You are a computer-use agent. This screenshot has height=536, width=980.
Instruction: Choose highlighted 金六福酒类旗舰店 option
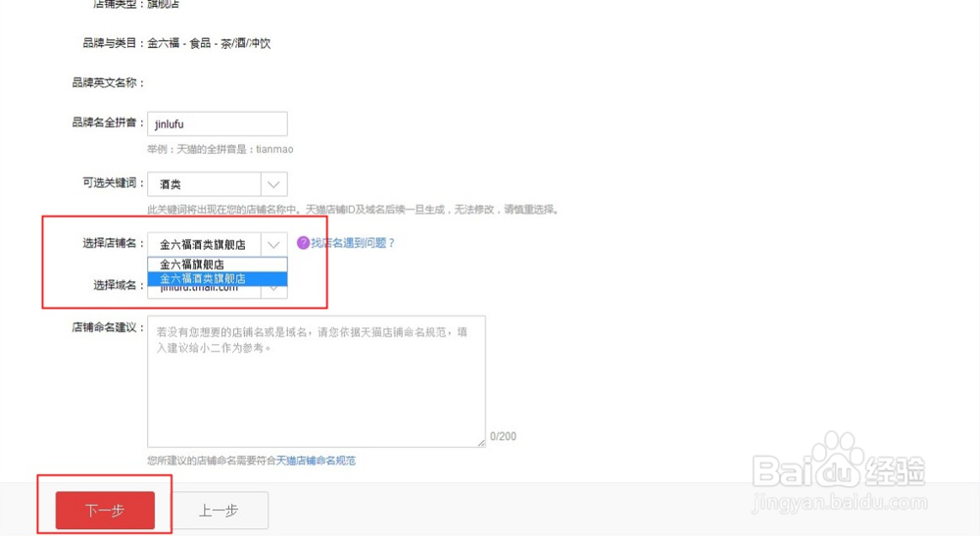tap(217, 278)
